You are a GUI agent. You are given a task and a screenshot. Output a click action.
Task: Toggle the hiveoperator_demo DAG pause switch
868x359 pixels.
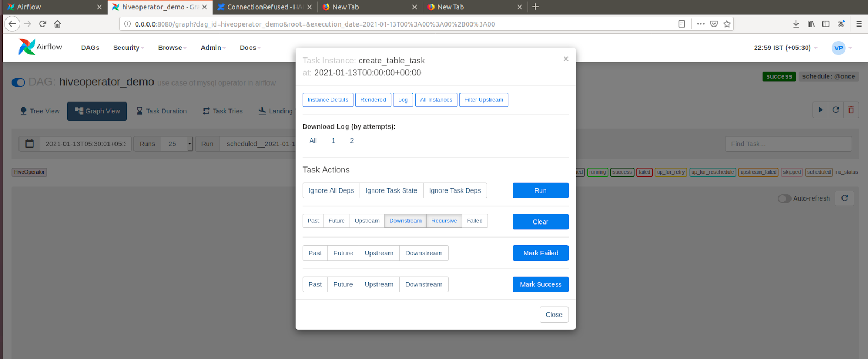(18, 82)
